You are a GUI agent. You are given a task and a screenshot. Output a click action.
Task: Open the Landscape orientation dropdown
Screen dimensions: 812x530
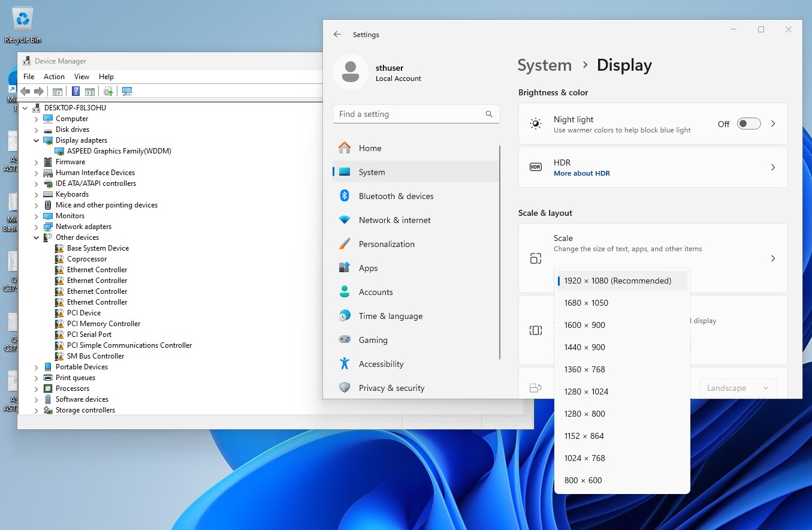(x=738, y=388)
